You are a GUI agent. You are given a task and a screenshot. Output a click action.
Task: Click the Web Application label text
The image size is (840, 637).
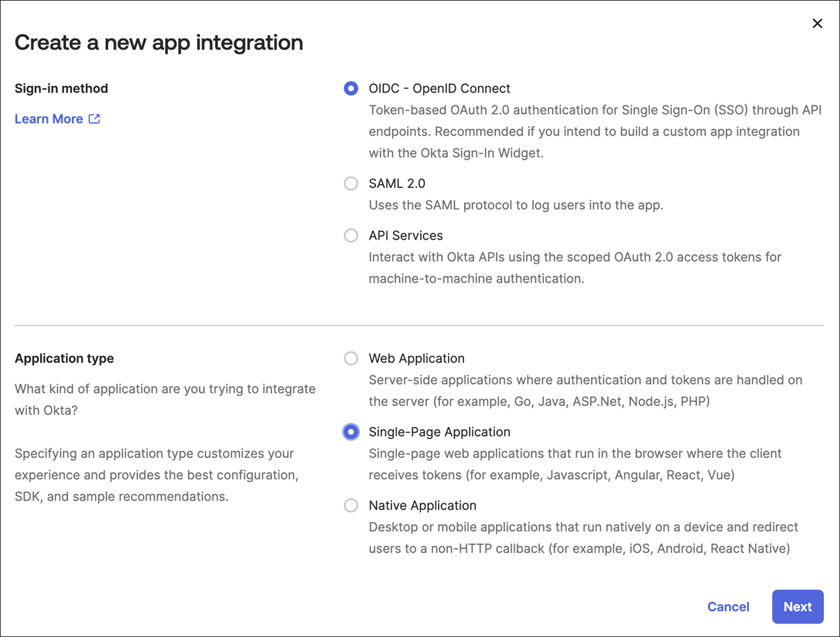pos(416,358)
